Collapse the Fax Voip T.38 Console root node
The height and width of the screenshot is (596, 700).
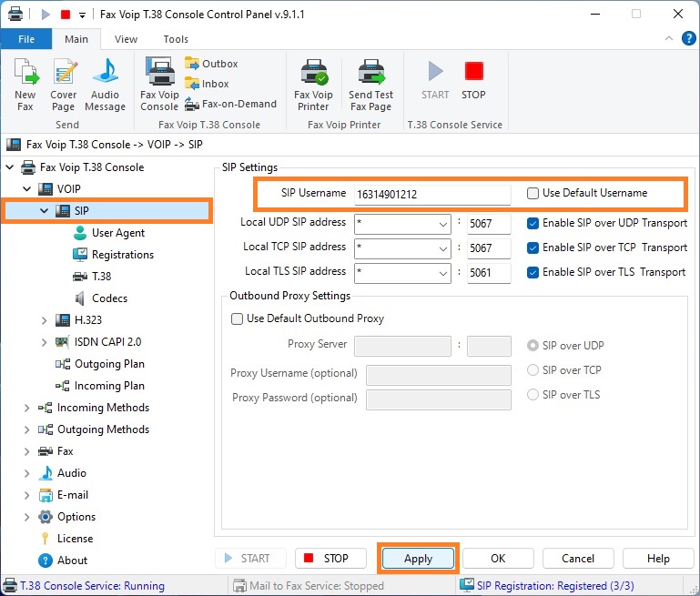click(x=10, y=167)
